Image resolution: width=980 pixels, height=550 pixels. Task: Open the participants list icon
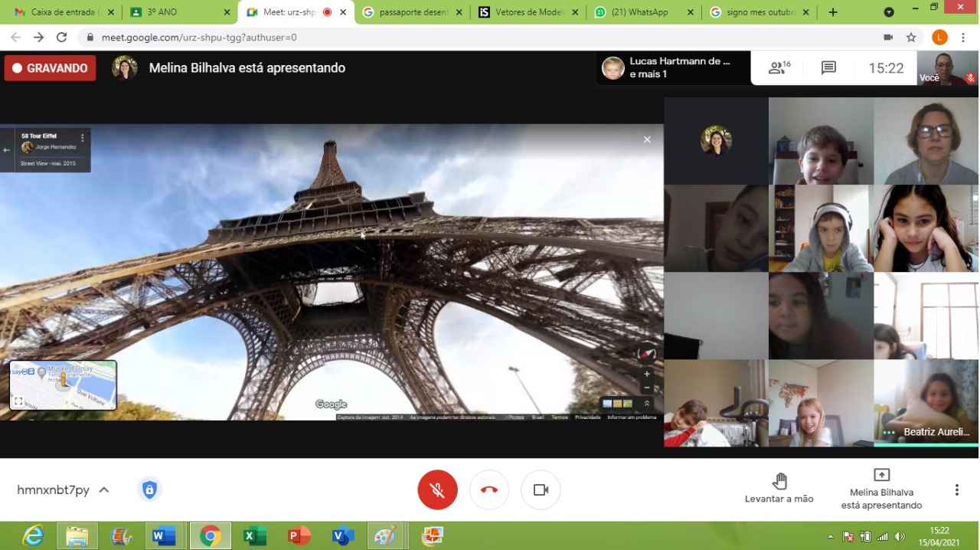point(779,68)
